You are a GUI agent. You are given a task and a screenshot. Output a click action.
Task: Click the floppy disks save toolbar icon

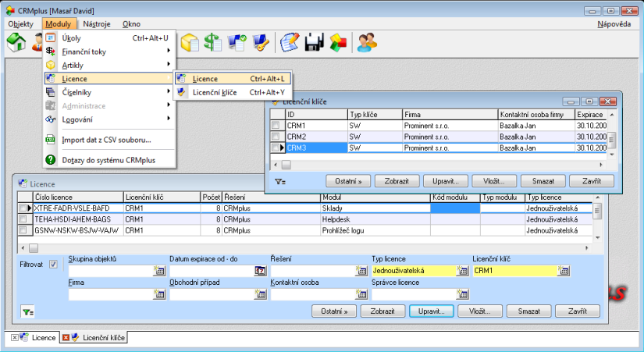click(x=315, y=42)
